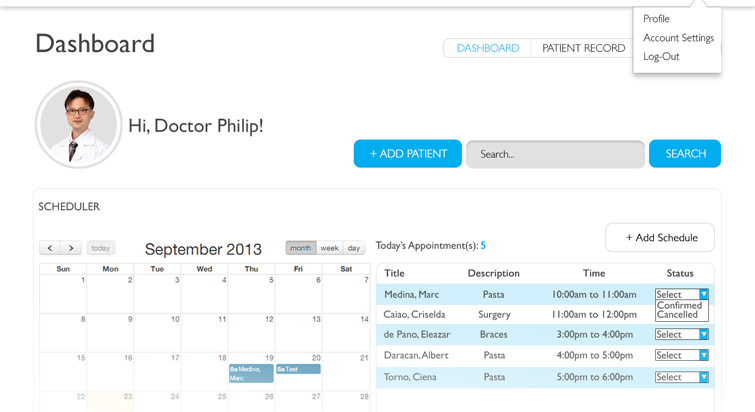Image resolution: width=755 pixels, height=412 pixels.
Task: Switch calendar to week view
Action: pyautogui.click(x=330, y=248)
